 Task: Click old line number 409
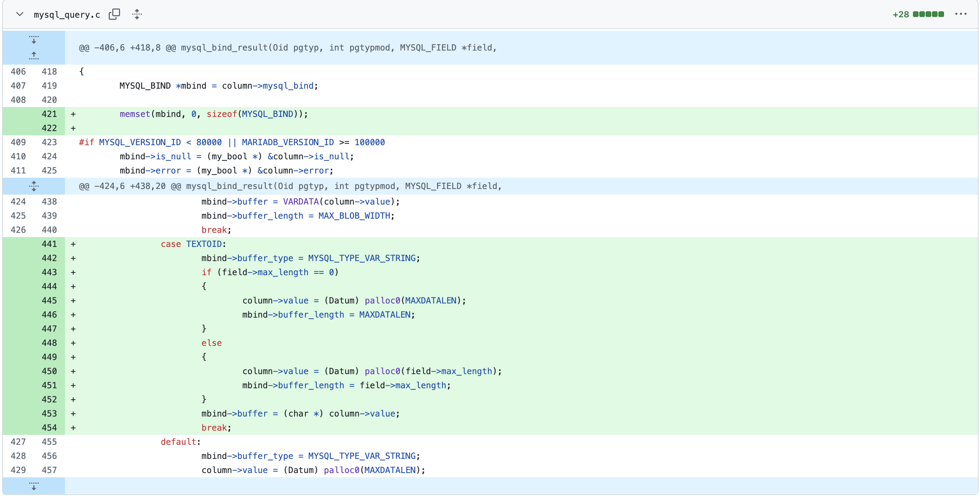point(18,142)
